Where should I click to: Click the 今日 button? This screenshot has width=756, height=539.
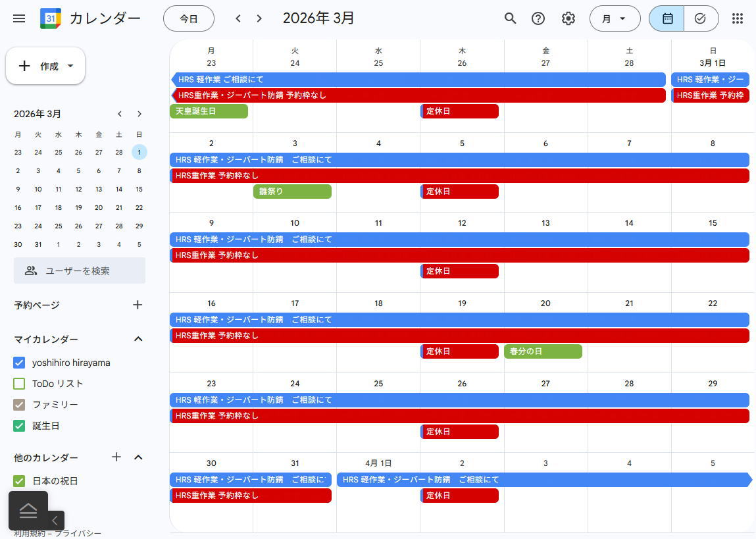[189, 18]
